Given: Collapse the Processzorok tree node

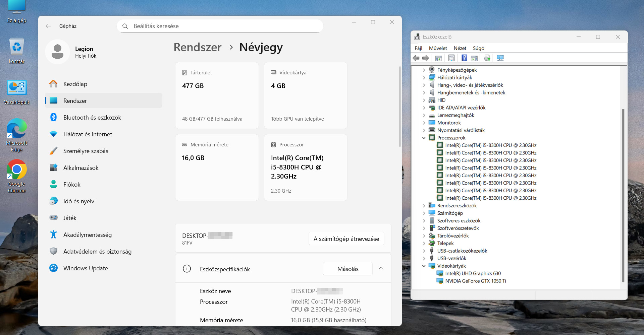Looking at the screenshot, I should (424, 138).
